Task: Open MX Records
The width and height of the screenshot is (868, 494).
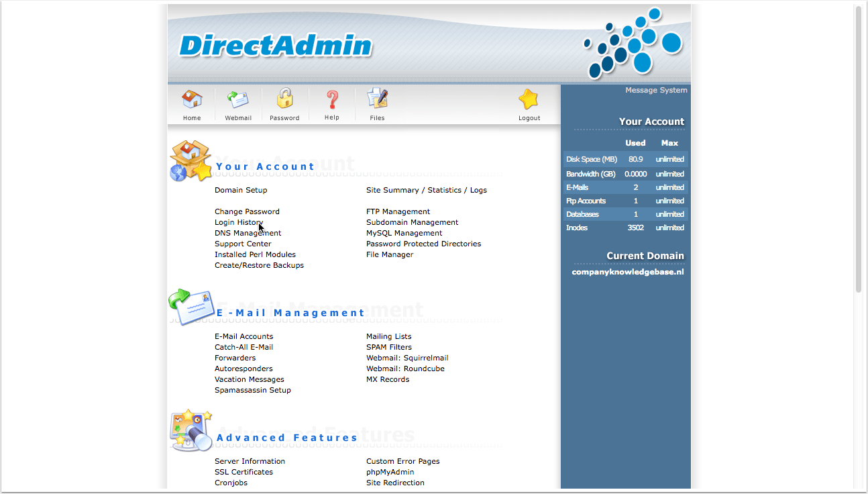Action: coord(388,379)
